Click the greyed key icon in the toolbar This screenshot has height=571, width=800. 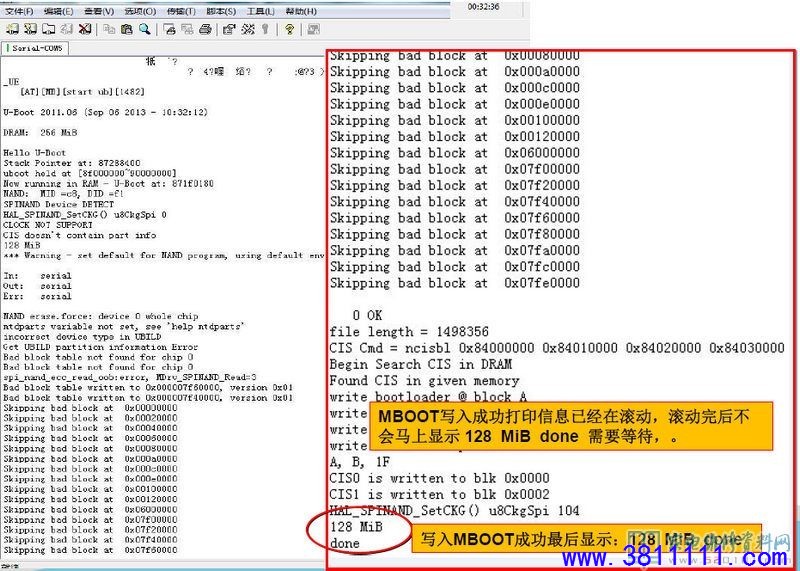[265, 29]
